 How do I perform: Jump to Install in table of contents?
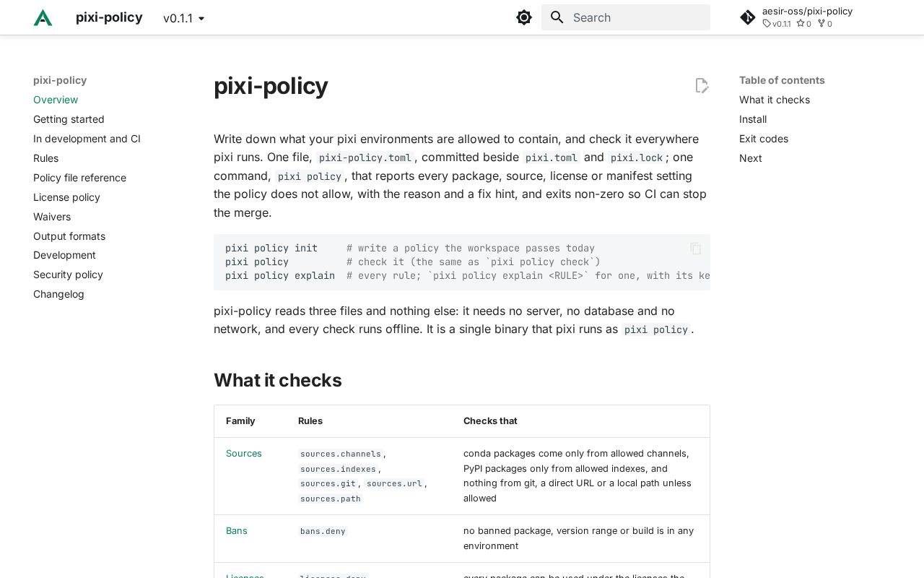tap(753, 119)
